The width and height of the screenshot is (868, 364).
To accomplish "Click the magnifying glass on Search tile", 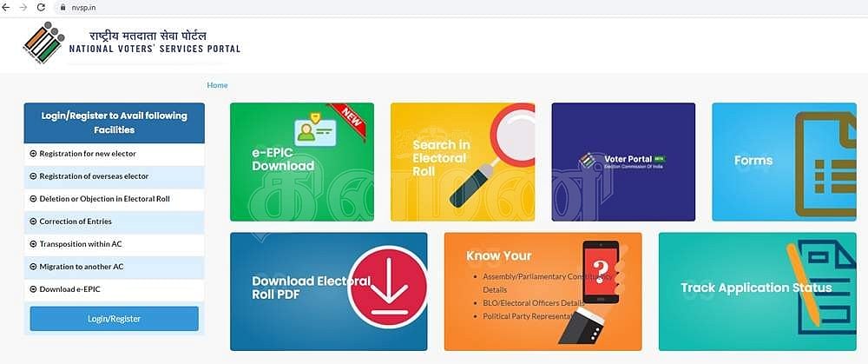I will 492,156.
